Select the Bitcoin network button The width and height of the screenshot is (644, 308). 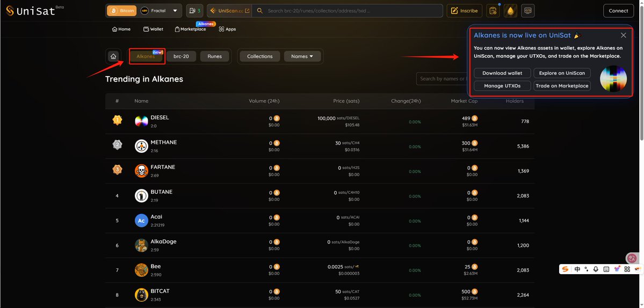(121, 11)
